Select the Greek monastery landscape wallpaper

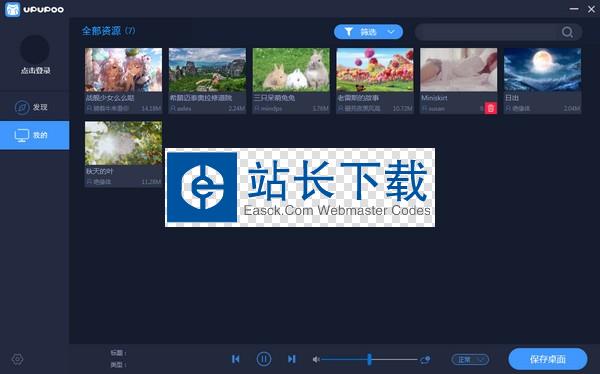coord(207,70)
